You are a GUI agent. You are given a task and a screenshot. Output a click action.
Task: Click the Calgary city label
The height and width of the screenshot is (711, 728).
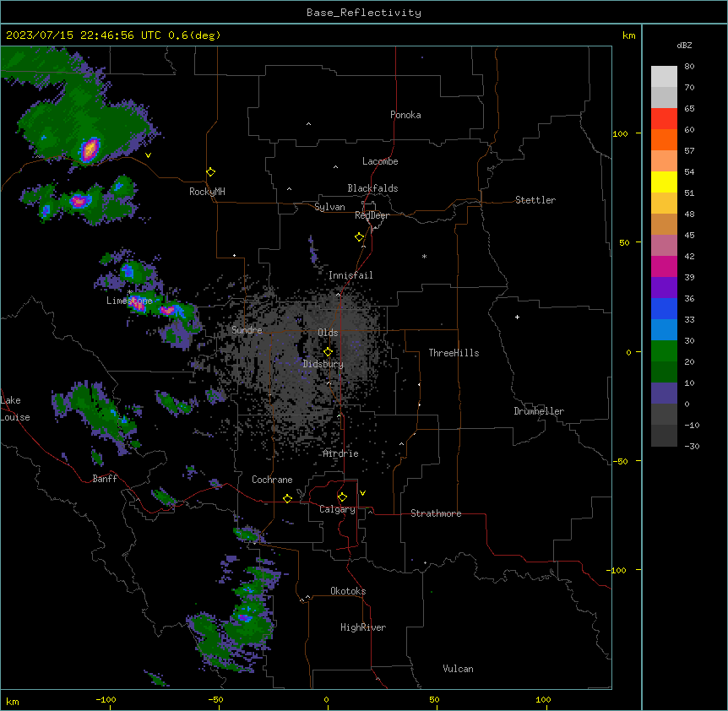337,509
